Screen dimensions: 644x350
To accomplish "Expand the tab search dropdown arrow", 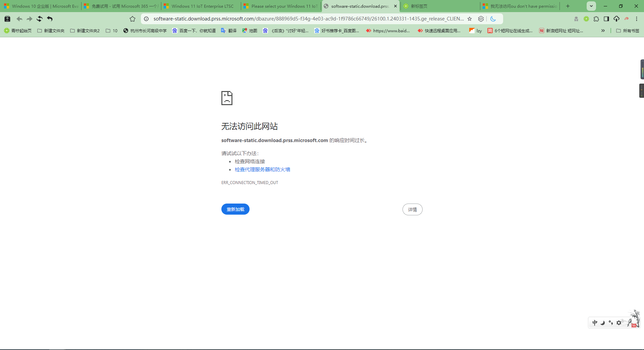I will (591, 6).
